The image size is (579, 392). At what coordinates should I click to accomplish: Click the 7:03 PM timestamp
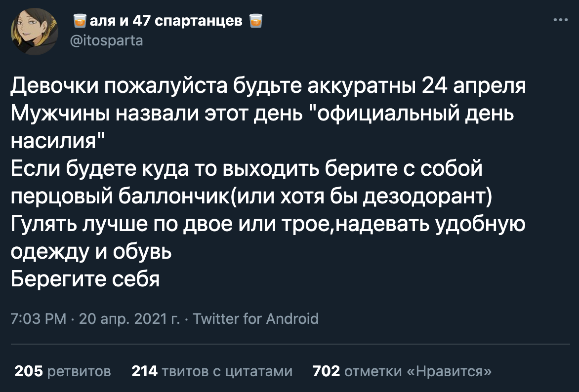coord(38,318)
